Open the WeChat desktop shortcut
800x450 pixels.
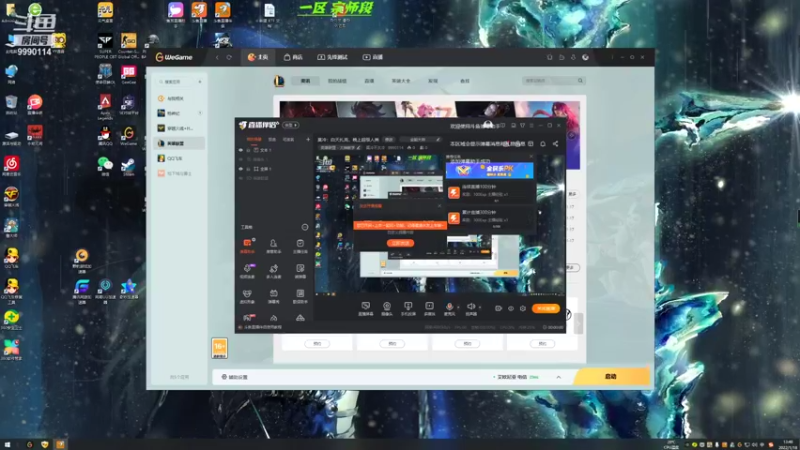click(x=105, y=166)
